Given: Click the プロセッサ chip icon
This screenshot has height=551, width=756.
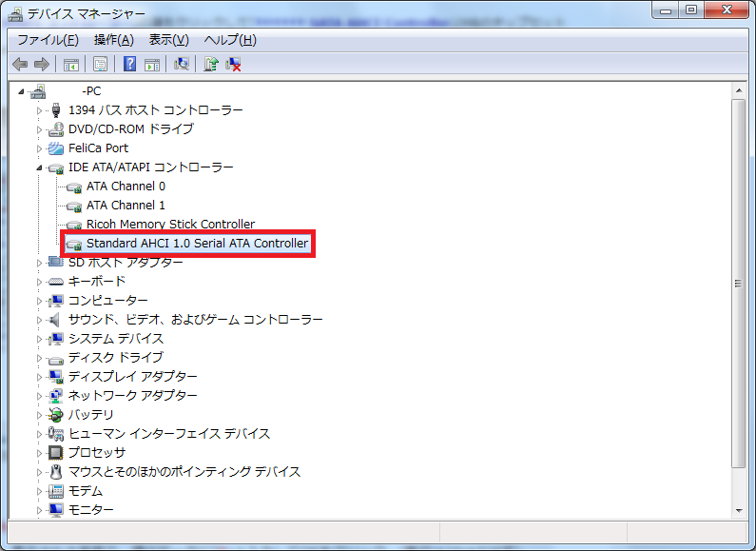Looking at the screenshot, I should (56, 453).
